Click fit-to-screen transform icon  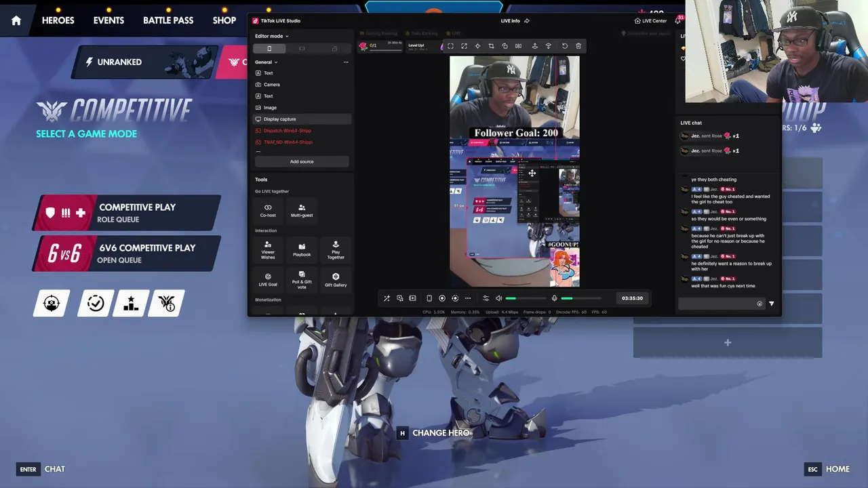450,46
